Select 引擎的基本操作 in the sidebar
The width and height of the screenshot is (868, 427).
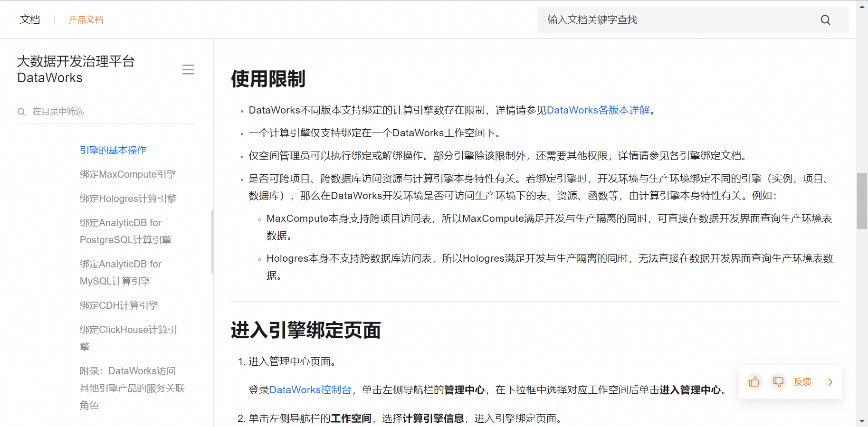(113, 150)
